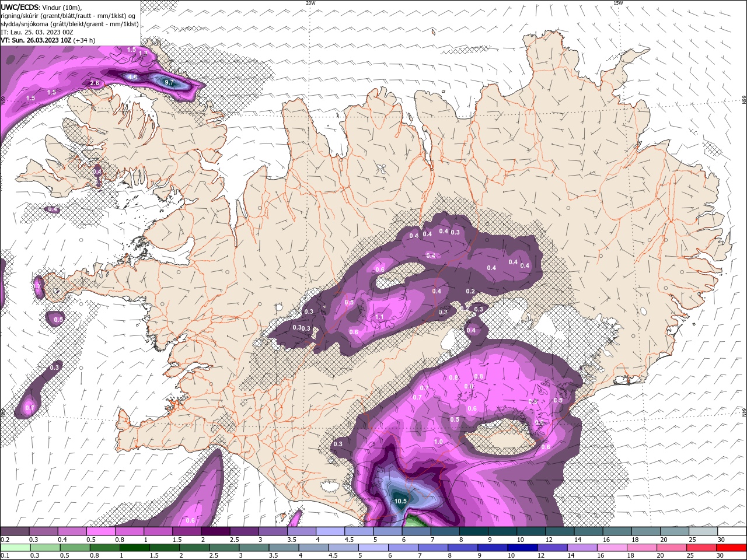Pick the deep blue 12 swatch in the lower legend
This screenshot has height=560, width=747.
point(552,548)
